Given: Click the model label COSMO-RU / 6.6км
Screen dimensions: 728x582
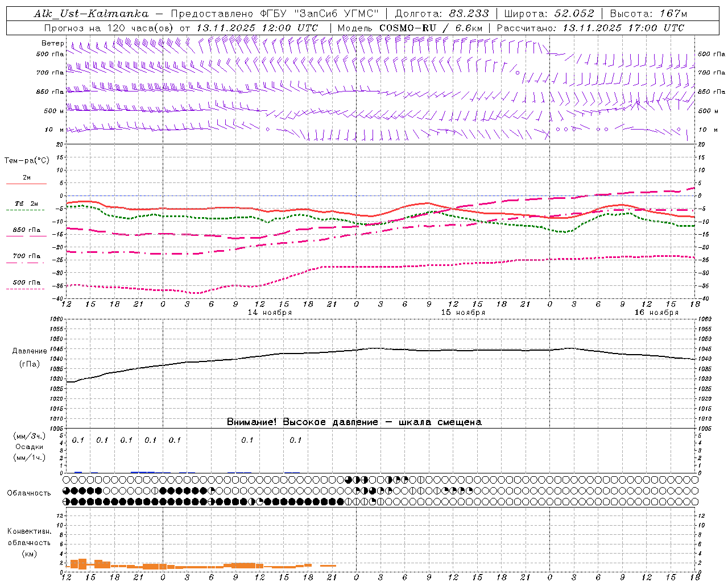Looking at the screenshot, I should pyautogui.click(x=431, y=28).
